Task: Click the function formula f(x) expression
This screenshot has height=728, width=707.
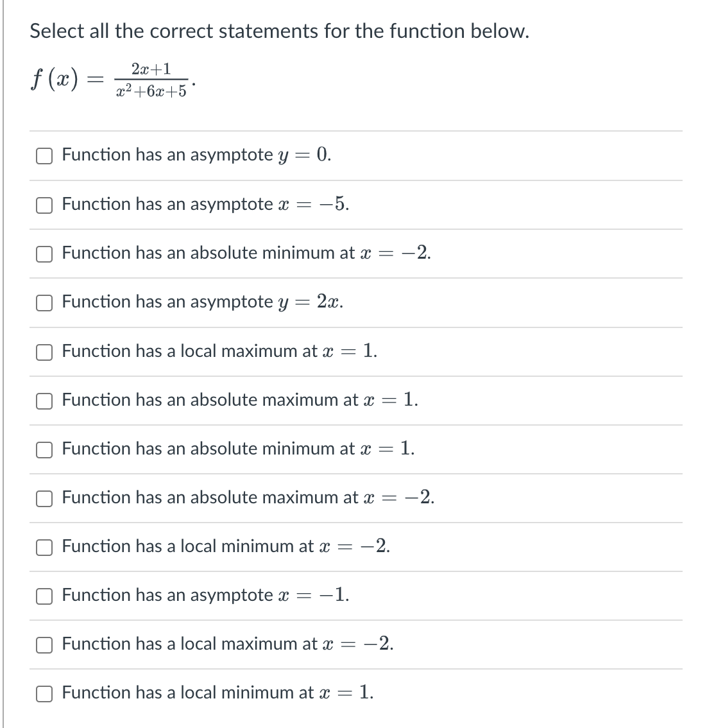Action: [113, 80]
